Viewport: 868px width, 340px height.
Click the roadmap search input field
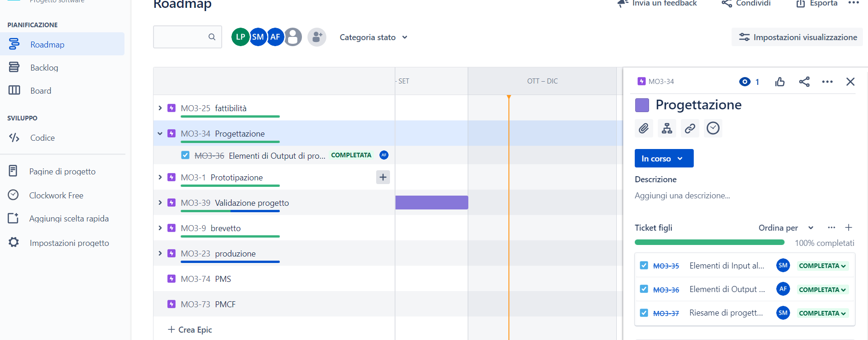click(x=187, y=37)
